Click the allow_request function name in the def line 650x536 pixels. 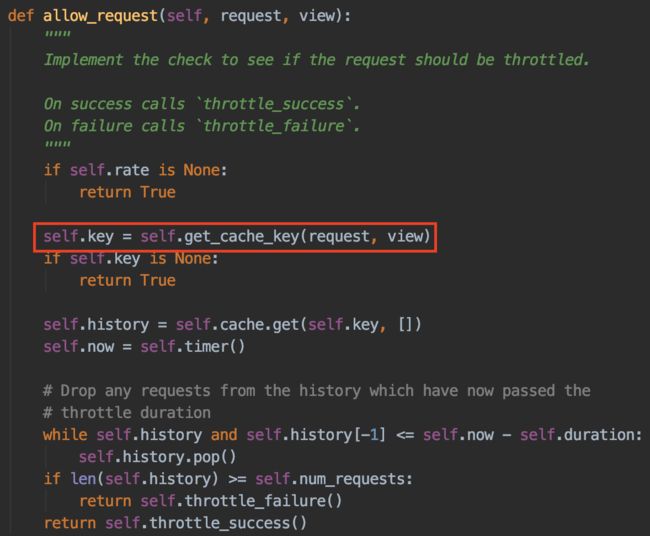[x=100, y=16]
